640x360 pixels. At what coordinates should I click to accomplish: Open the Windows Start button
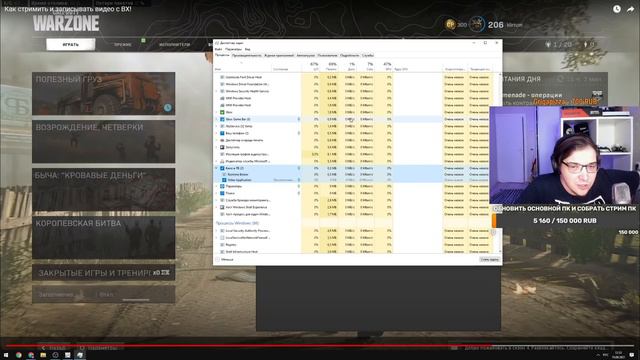[6, 355]
